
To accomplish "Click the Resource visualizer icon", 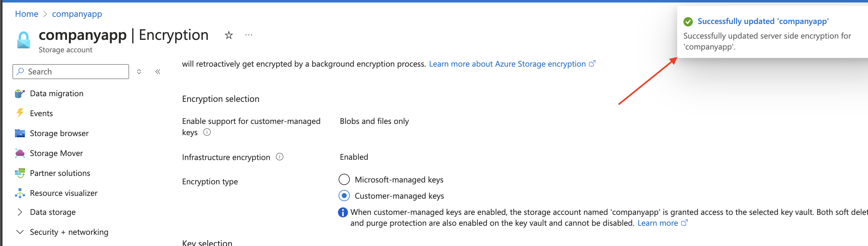I will point(20,193).
